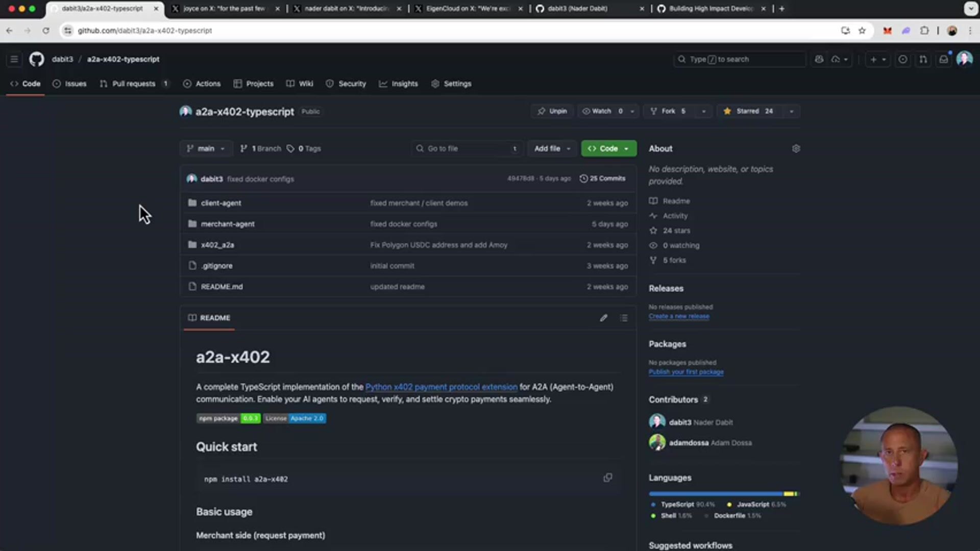Toggle the Watch repository button
Viewport: 980px width, 551px height.
pos(602,111)
